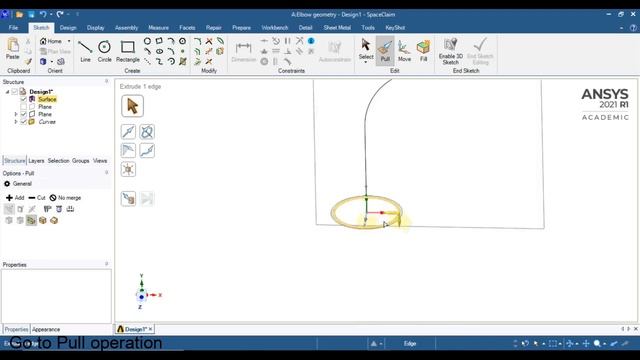Screen dimensions: 640x360
Task: Click the Redo icon in title bar
Action: coord(60,14)
